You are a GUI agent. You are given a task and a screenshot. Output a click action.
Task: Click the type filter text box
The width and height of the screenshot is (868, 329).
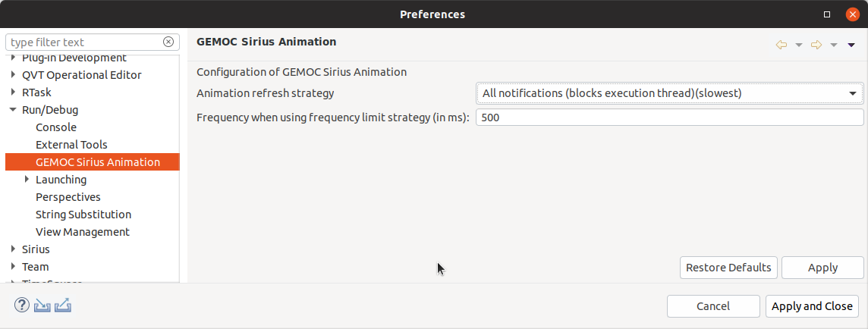tap(83, 42)
